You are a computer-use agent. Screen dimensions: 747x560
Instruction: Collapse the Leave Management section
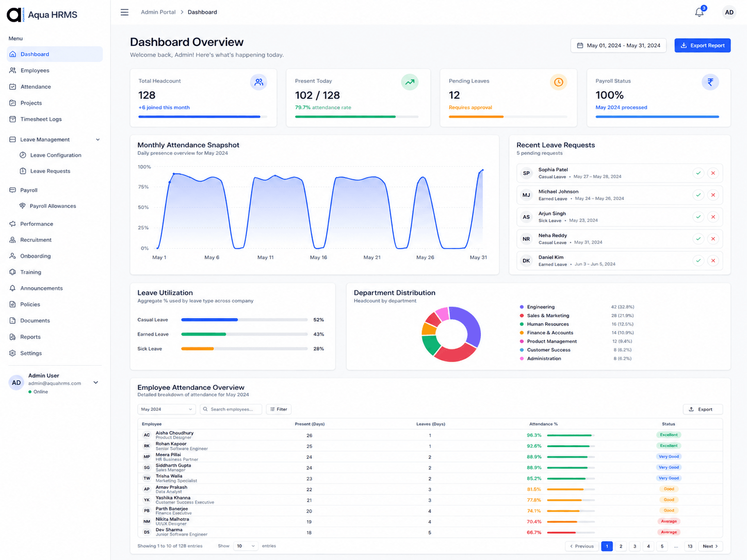tap(98, 140)
